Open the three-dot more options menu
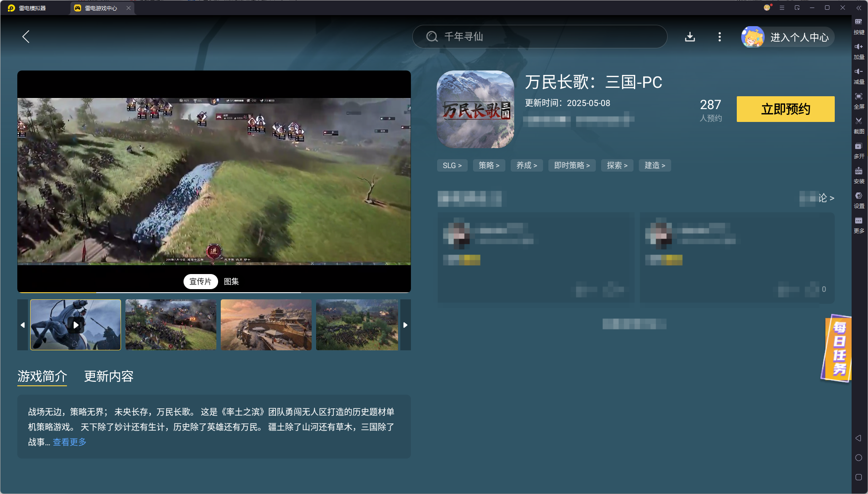The image size is (868, 494). tap(719, 37)
